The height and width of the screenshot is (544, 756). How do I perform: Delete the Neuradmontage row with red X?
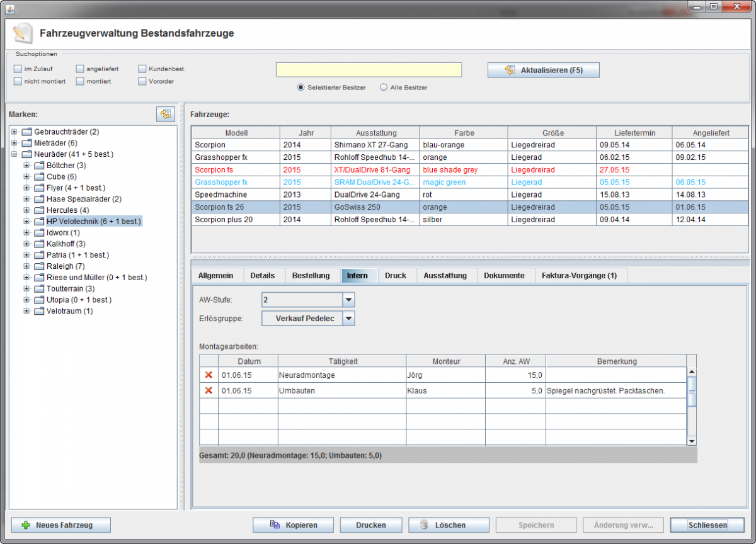coord(209,375)
